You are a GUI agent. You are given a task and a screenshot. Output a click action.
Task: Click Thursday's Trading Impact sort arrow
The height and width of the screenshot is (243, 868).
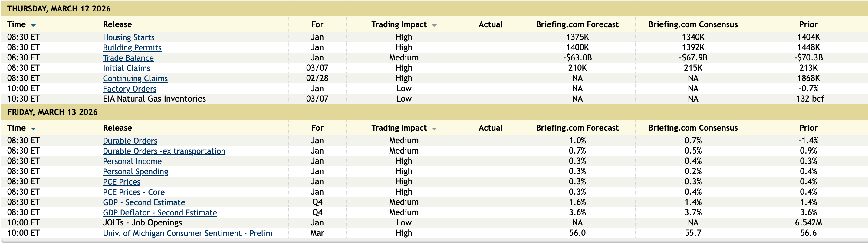[434, 25]
